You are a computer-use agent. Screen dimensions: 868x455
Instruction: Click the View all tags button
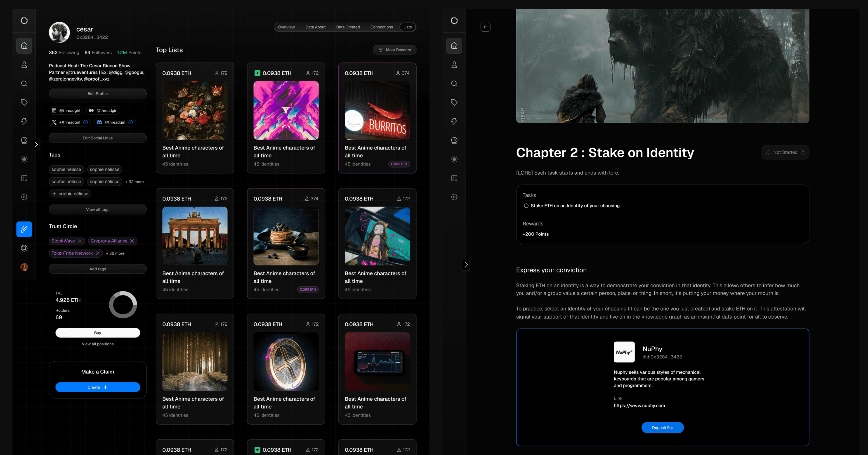tap(98, 210)
